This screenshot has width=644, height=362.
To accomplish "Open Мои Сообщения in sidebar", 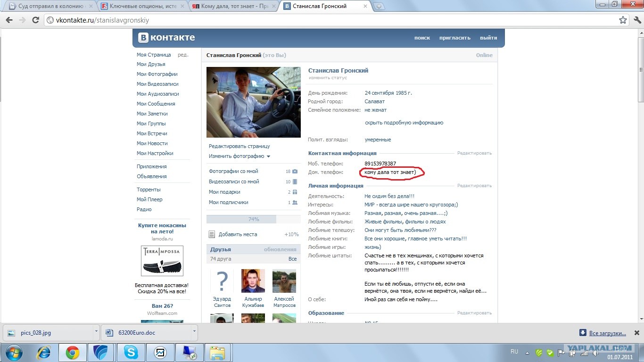I will point(156,104).
